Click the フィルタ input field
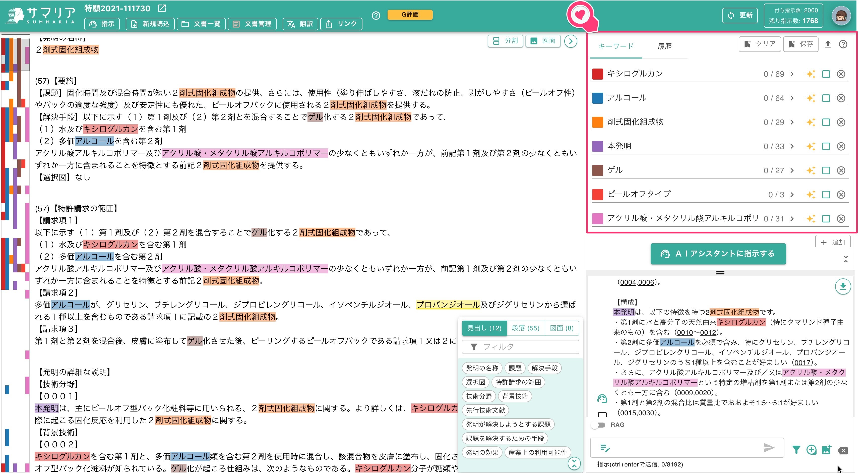868x473 pixels. [521, 347]
